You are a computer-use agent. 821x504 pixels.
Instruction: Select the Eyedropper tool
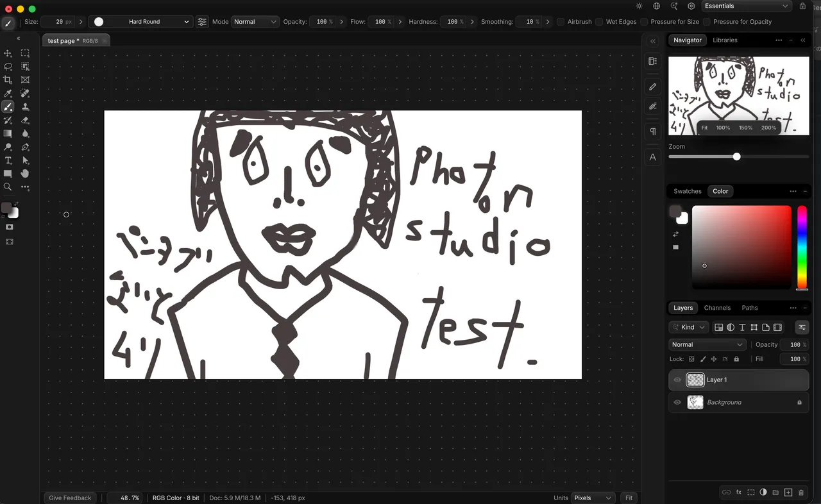click(x=8, y=94)
